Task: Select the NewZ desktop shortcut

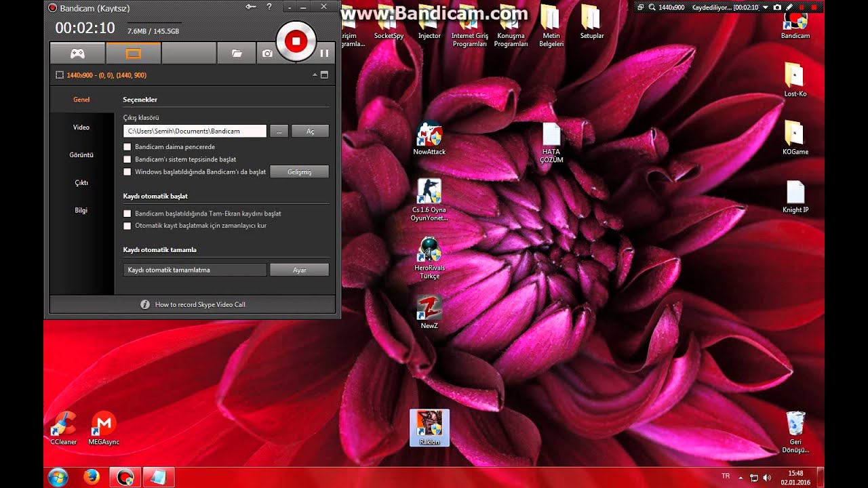Action: point(429,312)
